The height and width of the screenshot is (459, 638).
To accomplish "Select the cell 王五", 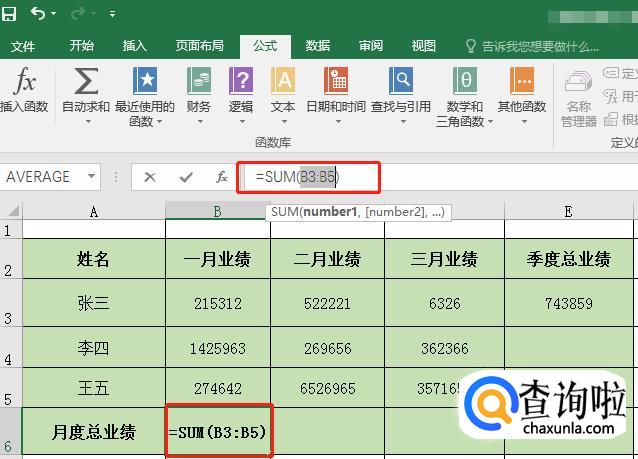I will (x=94, y=388).
